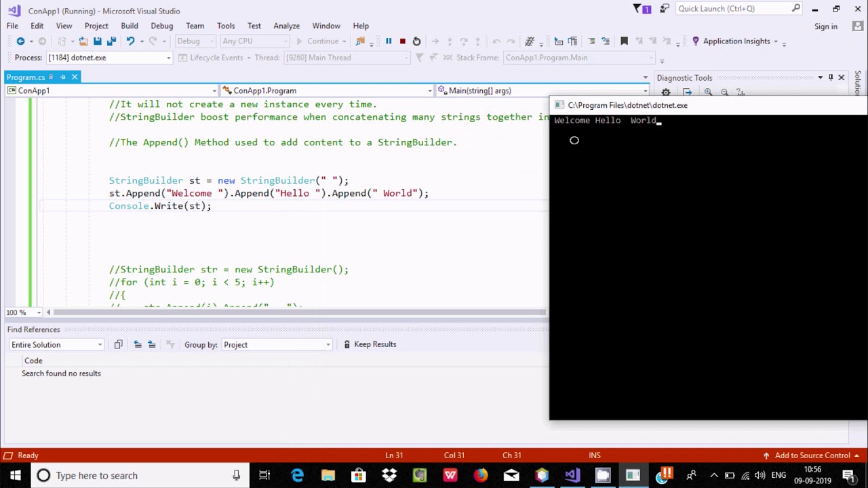868x488 pixels.
Task: Click the bookmark icon in the toolbar
Action: click(x=625, y=41)
